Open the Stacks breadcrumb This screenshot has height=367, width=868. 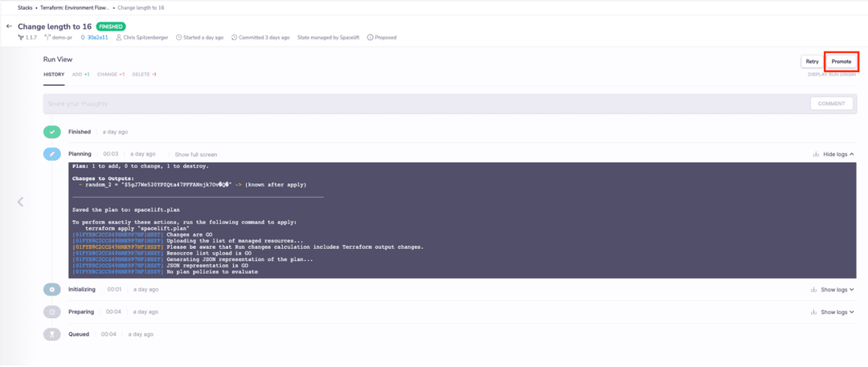25,8
